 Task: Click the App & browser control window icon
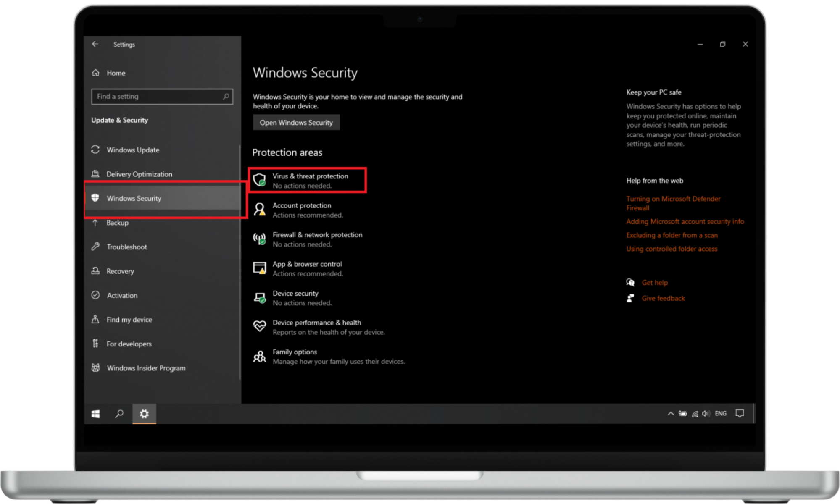(260, 268)
